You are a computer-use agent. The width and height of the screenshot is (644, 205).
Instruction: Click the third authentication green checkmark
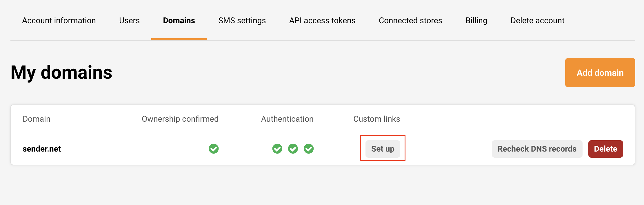[308, 149]
